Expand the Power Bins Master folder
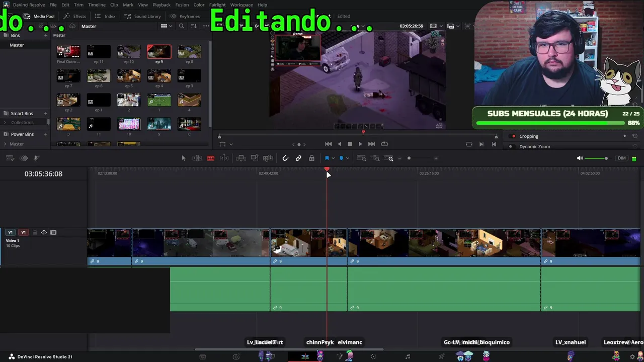644x362 pixels. (5, 144)
